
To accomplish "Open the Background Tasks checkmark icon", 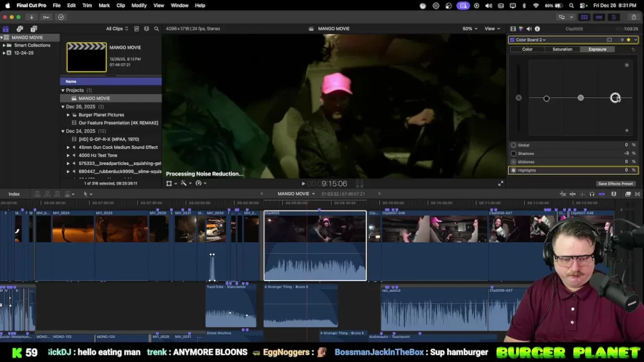I will tap(61, 17).
